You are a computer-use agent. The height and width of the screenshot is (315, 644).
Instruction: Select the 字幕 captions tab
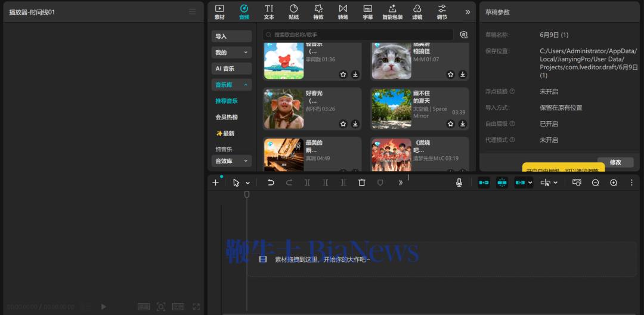click(x=367, y=12)
